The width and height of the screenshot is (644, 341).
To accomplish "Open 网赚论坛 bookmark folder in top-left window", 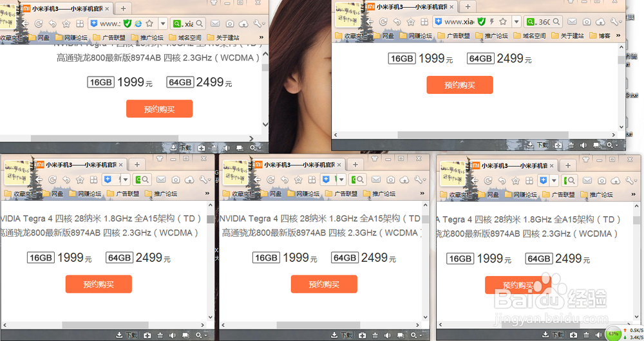I will [71, 37].
